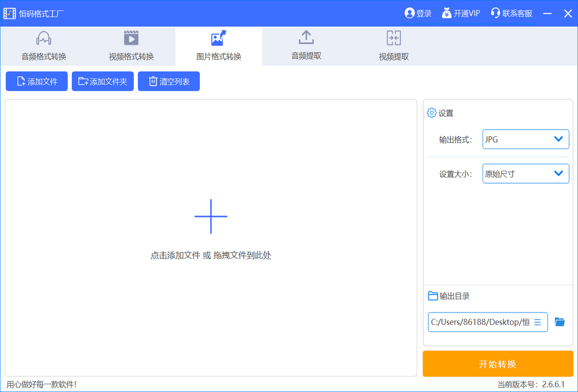Click the video format conversion play icon
Image resolution: width=578 pixels, height=392 pixels.
[131, 38]
